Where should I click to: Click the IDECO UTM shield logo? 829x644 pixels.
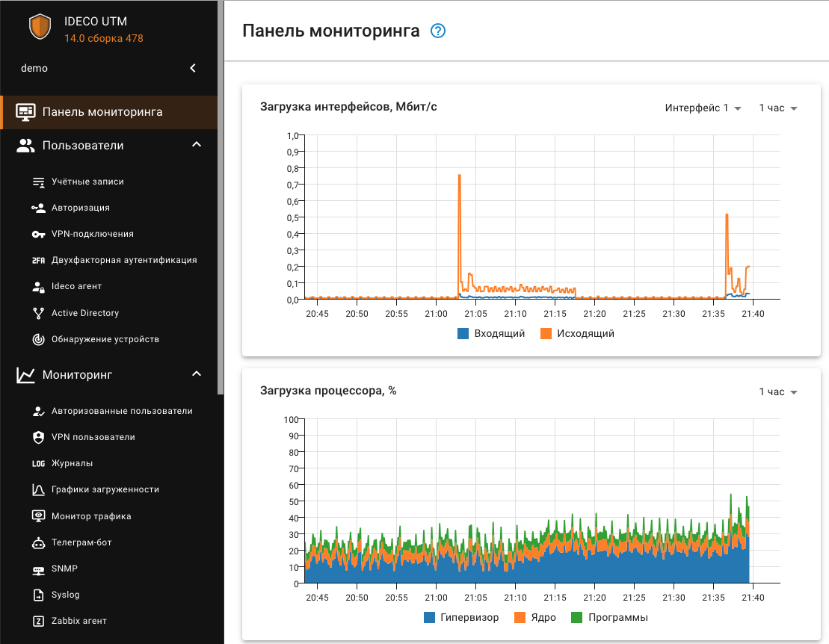(x=40, y=27)
